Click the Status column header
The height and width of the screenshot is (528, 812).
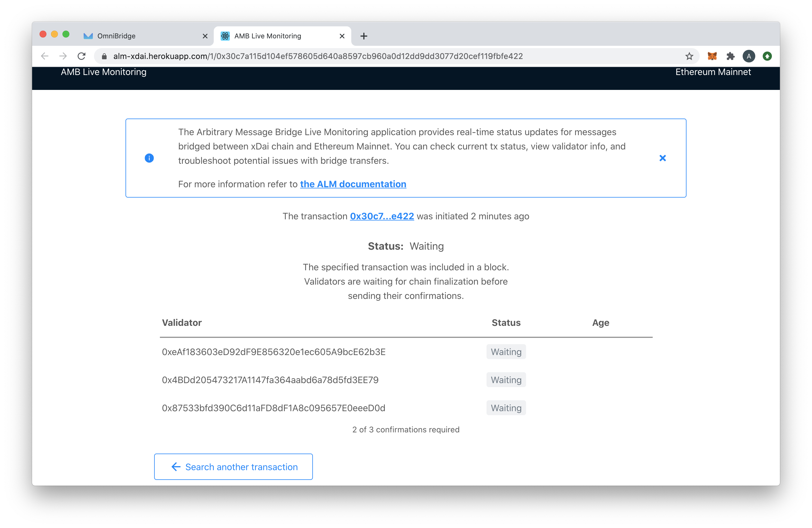[506, 323]
